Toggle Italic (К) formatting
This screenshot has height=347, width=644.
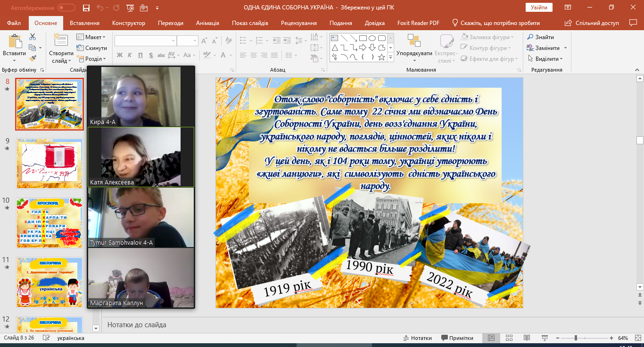click(130, 55)
